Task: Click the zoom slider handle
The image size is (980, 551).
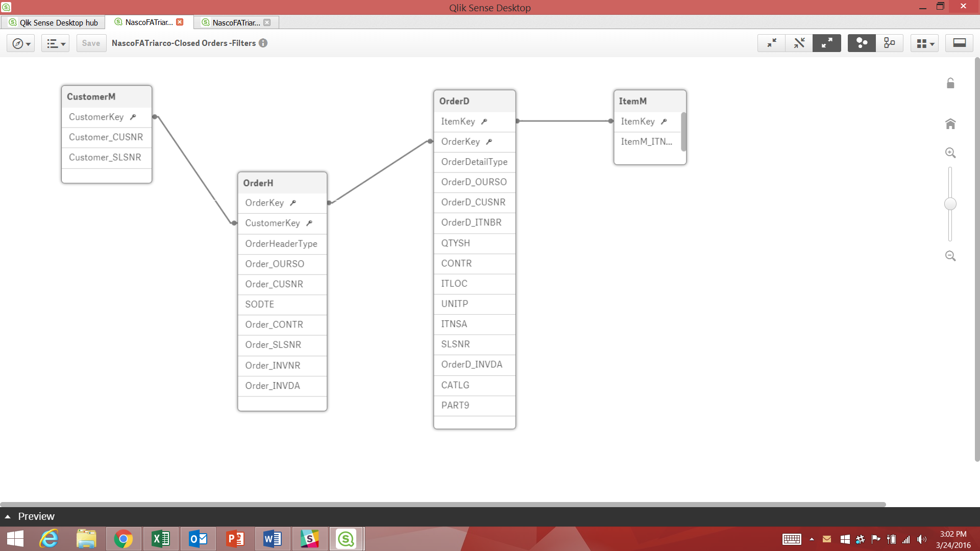Action: (950, 204)
